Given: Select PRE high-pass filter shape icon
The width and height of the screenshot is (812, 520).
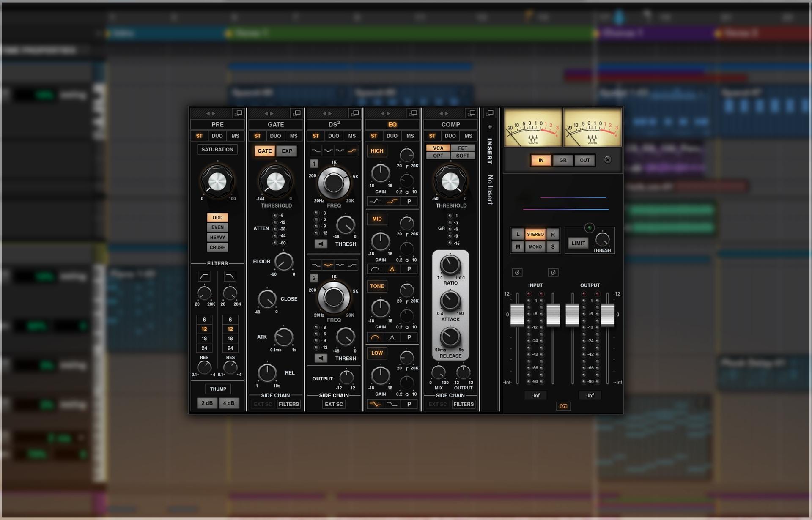Looking at the screenshot, I should click(x=204, y=276).
